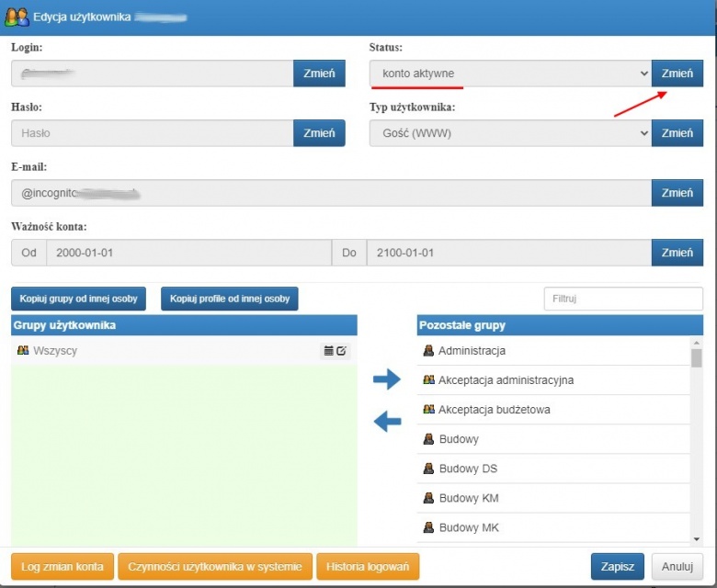Click Zmień next to E-mail

(677, 193)
